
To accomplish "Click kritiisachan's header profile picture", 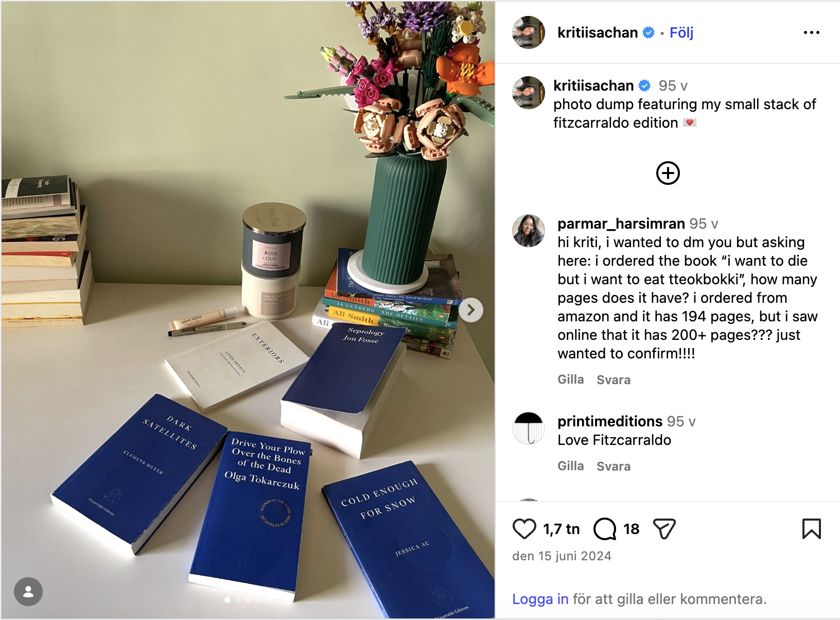I will [x=529, y=32].
